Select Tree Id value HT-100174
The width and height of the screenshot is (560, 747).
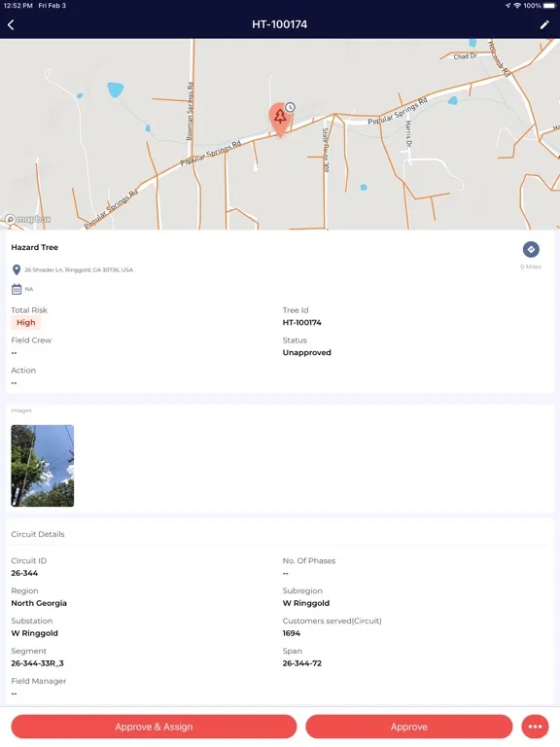tap(302, 323)
